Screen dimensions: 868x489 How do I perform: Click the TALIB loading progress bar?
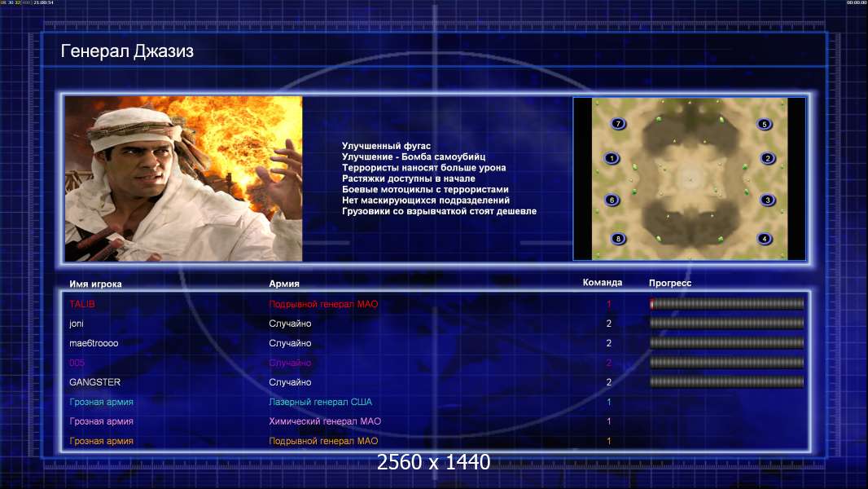[x=727, y=303]
